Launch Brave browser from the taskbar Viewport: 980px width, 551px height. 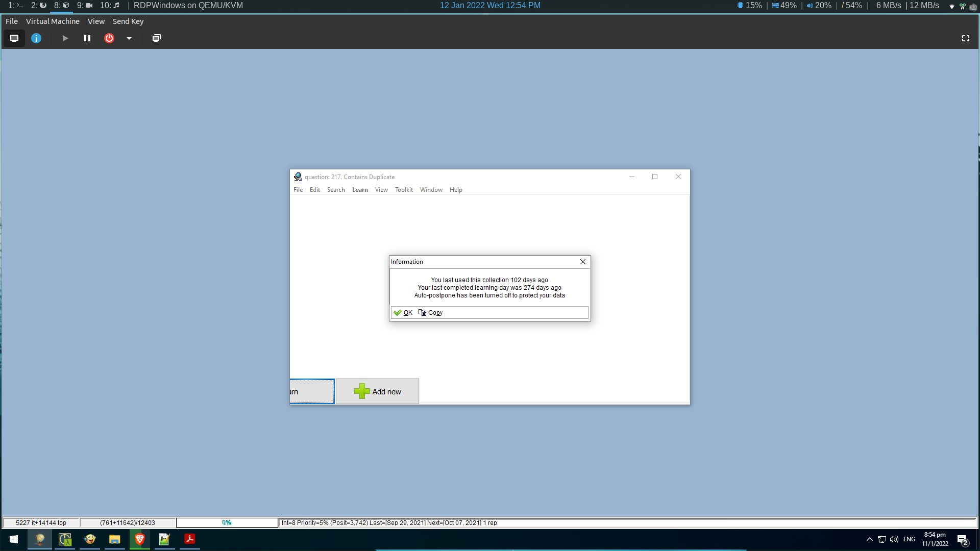tap(140, 540)
